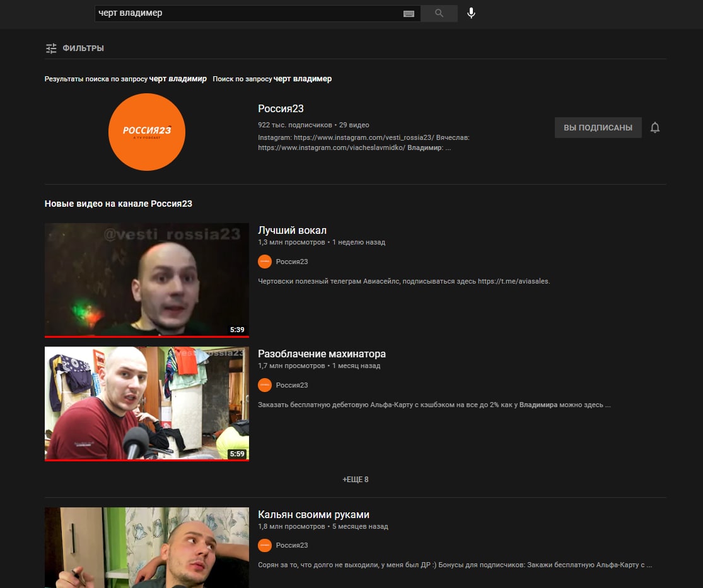Toggle notification bell for Россия23 channel
Image resolution: width=703 pixels, height=588 pixels.
tap(655, 128)
